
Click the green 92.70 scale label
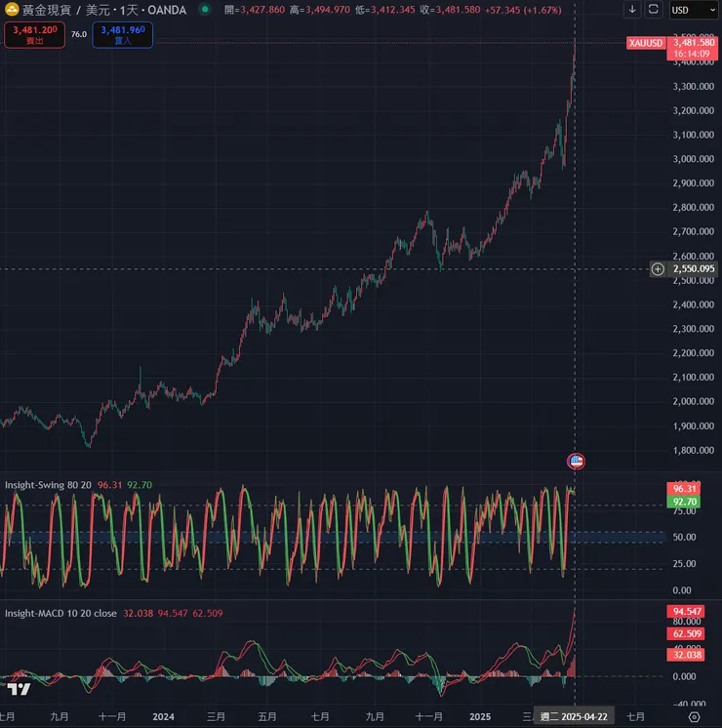pos(684,502)
